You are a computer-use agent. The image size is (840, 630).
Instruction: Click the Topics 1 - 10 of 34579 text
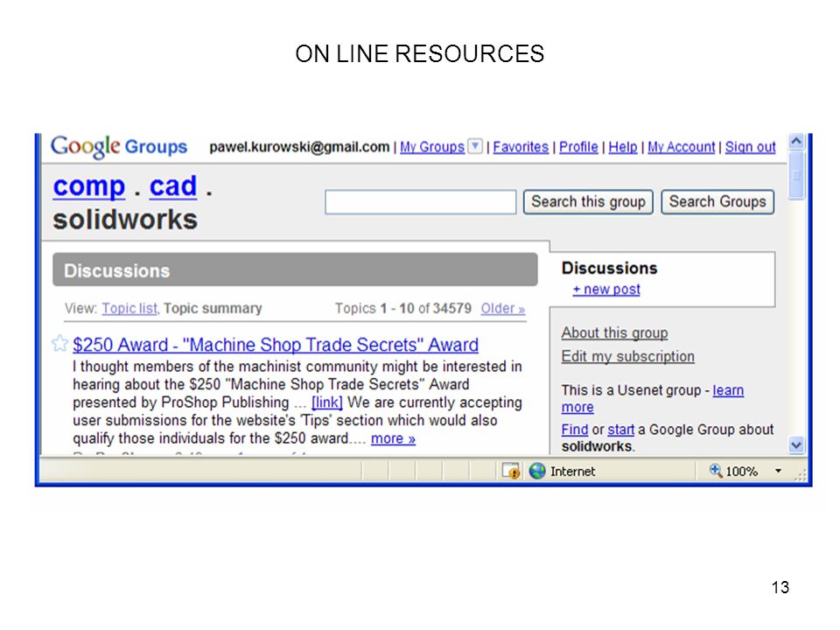tap(403, 309)
